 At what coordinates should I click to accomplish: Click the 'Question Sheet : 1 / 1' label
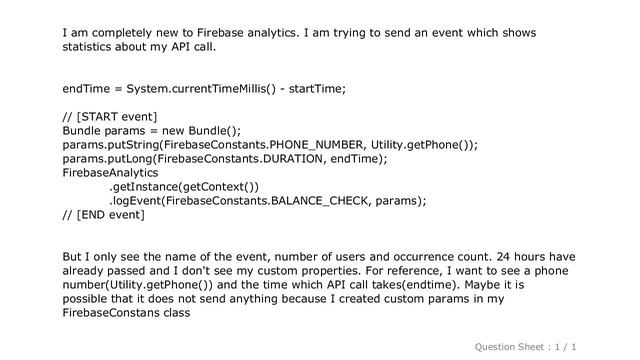click(525, 347)
